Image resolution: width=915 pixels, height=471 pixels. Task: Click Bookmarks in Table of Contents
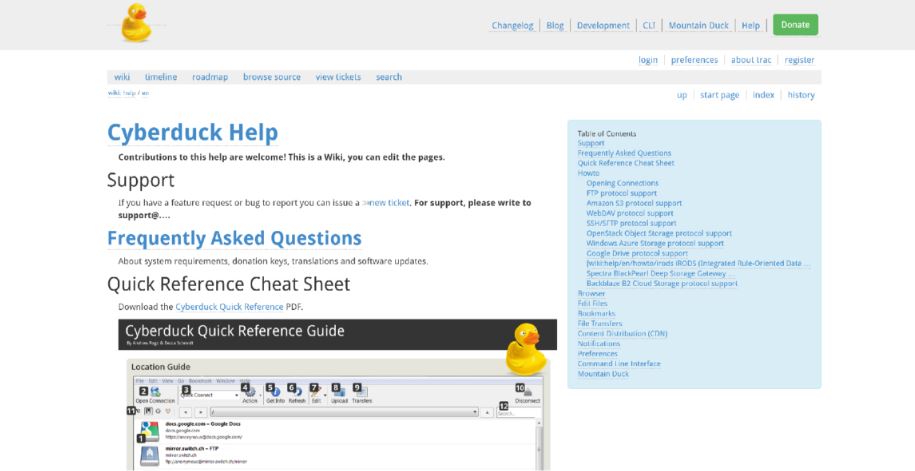coord(596,313)
